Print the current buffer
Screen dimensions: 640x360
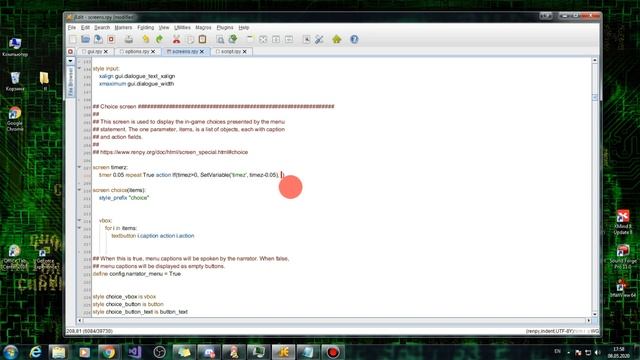click(x=129, y=39)
